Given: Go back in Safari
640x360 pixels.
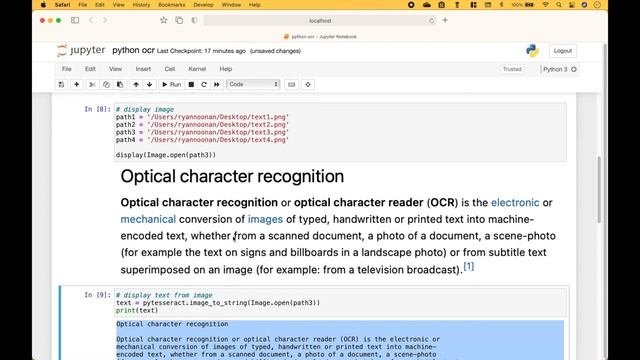Looking at the screenshot, I should pyautogui.click(x=91, y=20).
